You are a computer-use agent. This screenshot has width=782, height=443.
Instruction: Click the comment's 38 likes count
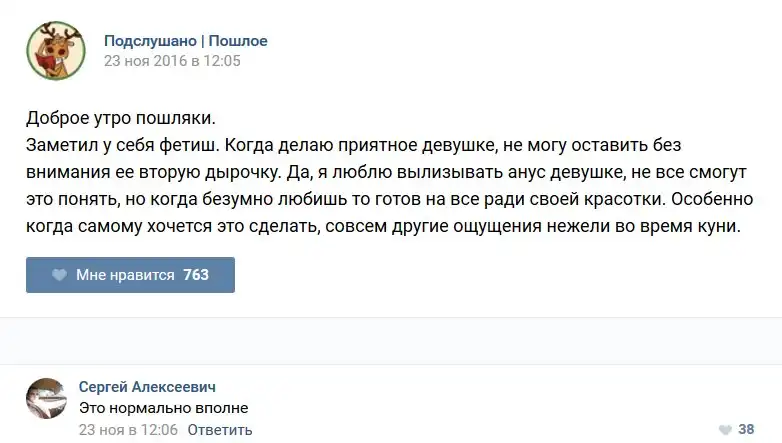point(746,429)
